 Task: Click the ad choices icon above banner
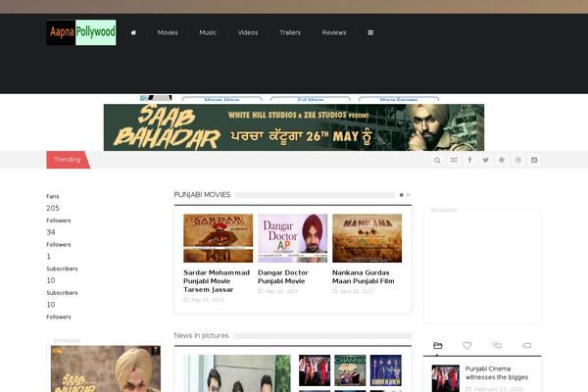[x=144, y=98]
